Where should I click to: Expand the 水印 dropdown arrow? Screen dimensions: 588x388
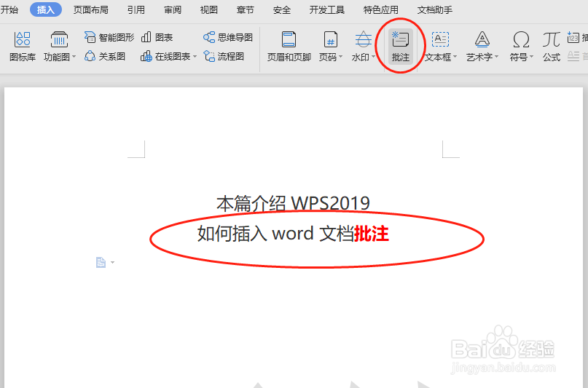(373, 57)
